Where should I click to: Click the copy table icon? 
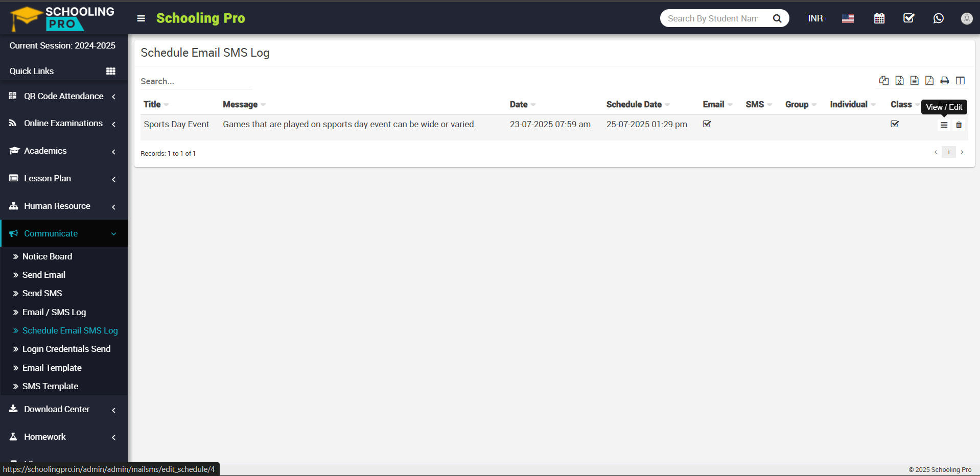point(884,81)
